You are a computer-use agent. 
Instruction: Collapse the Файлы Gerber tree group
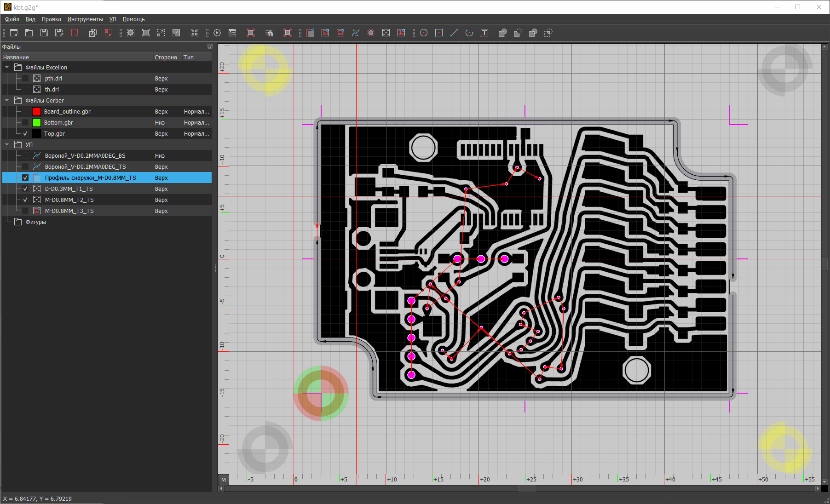click(x=7, y=101)
